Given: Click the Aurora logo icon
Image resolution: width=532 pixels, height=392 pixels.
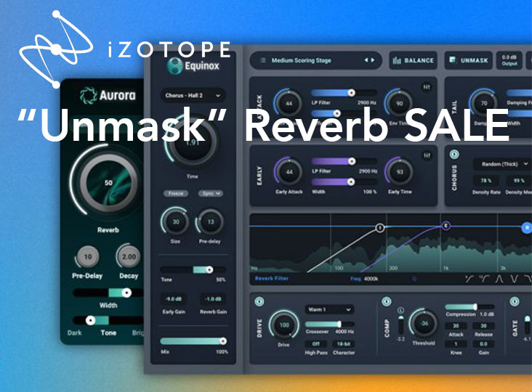Looking at the screenshot, I should [89, 95].
